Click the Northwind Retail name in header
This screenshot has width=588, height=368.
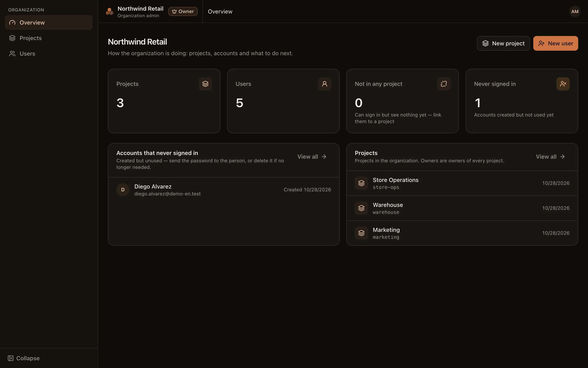[x=140, y=9]
